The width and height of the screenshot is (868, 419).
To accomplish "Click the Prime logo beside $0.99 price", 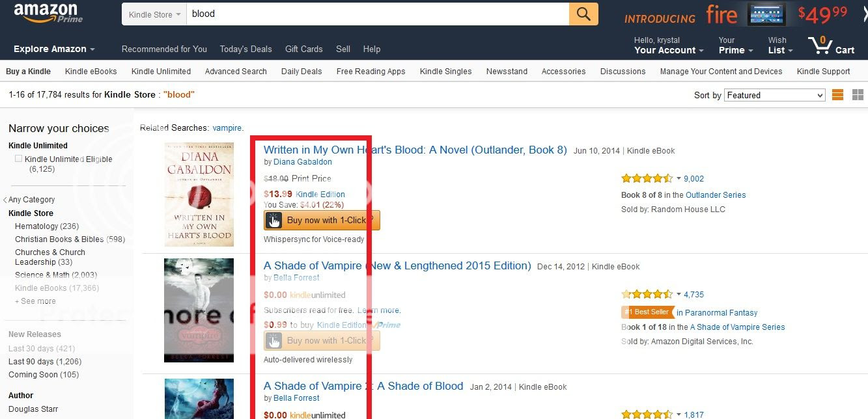I will 387,325.
